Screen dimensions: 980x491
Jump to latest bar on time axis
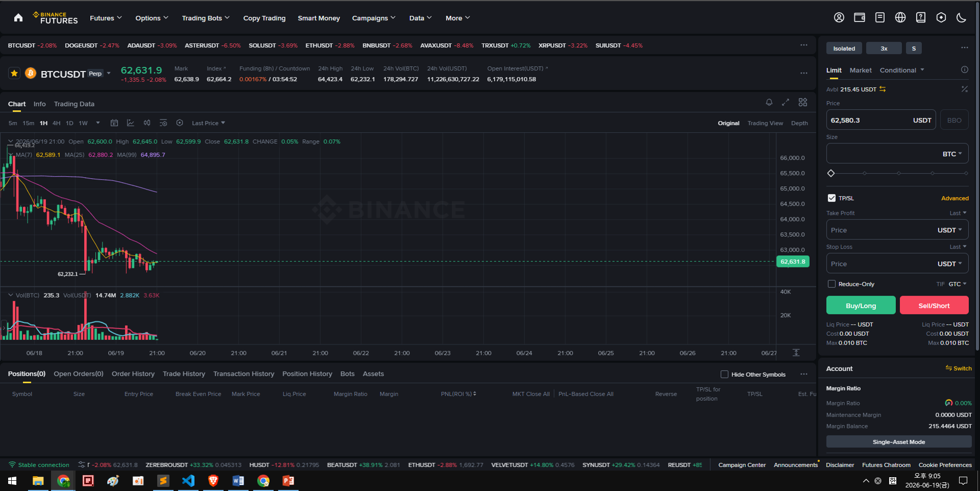796,353
